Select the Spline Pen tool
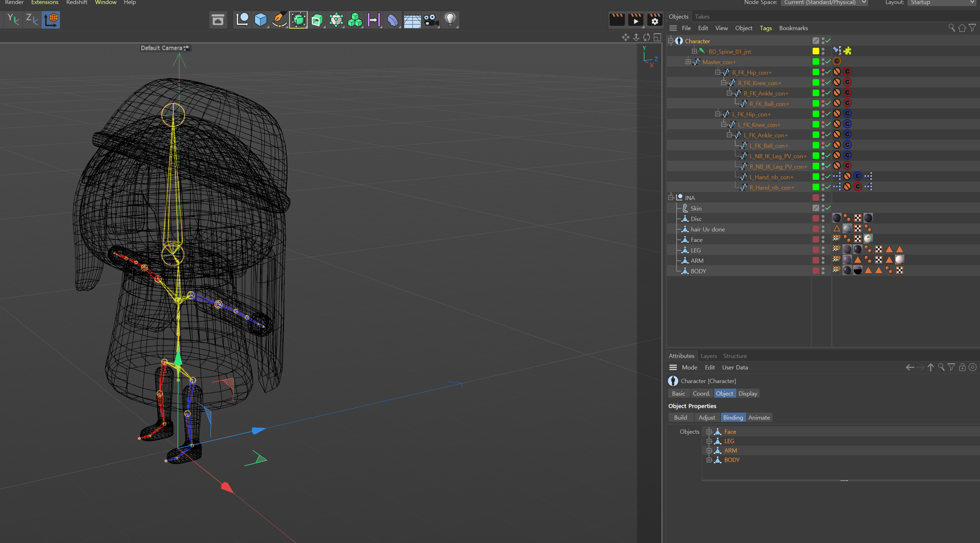980x543 pixels. [280, 20]
